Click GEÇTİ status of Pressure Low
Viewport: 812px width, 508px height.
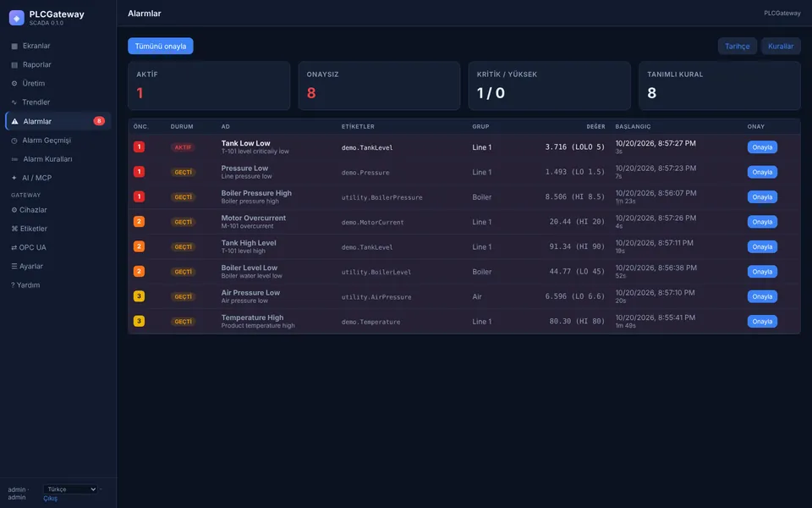click(183, 172)
